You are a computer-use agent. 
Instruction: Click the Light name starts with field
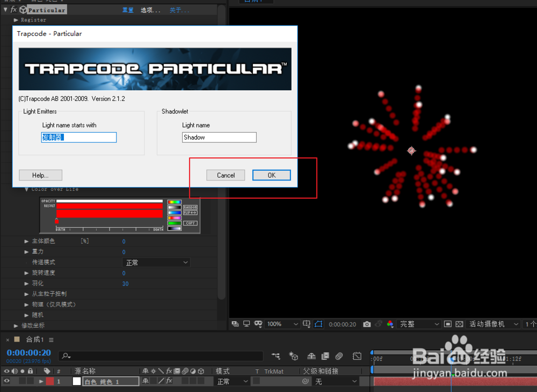pyautogui.click(x=79, y=137)
